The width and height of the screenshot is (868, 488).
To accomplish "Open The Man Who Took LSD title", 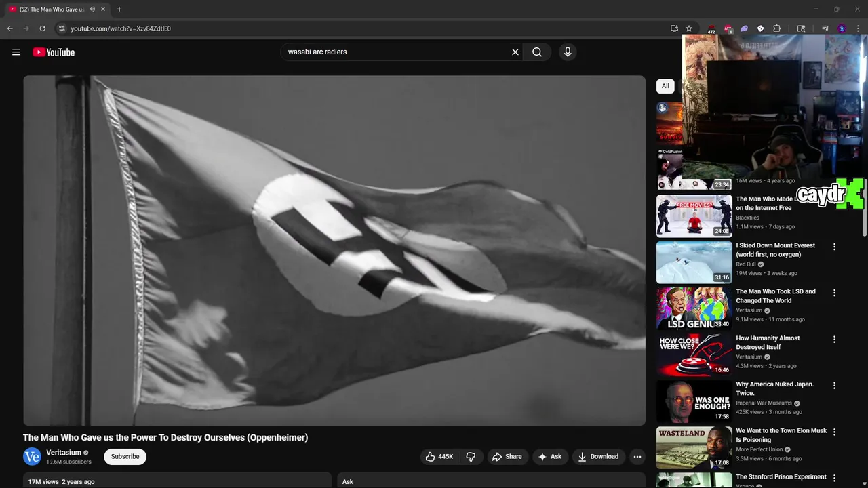I will [x=776, y=296].
